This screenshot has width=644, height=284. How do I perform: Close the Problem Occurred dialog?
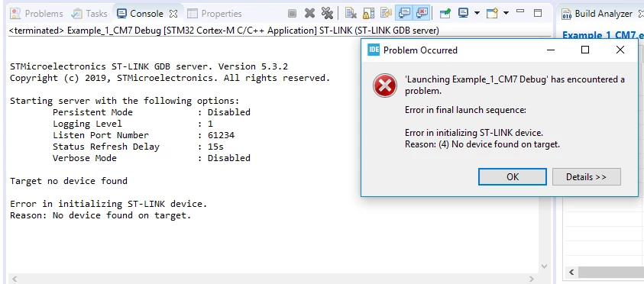pyautogui.click(x=620, y=50)
